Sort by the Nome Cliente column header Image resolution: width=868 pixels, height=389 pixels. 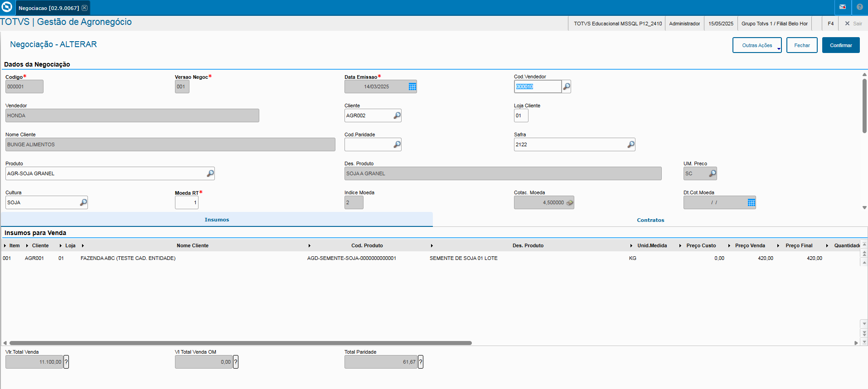[193, 245]
